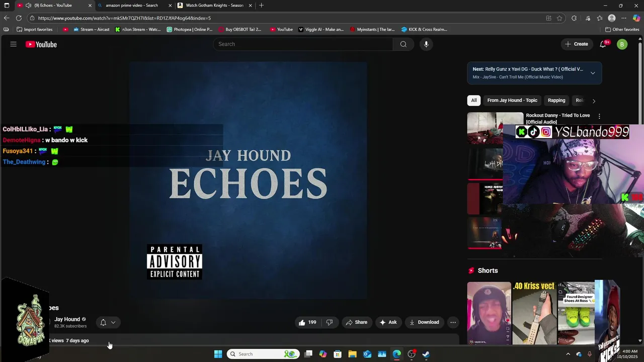Open the YouTube account avatar 'B'
Screen dimensions: 644x362
(622, 44)
